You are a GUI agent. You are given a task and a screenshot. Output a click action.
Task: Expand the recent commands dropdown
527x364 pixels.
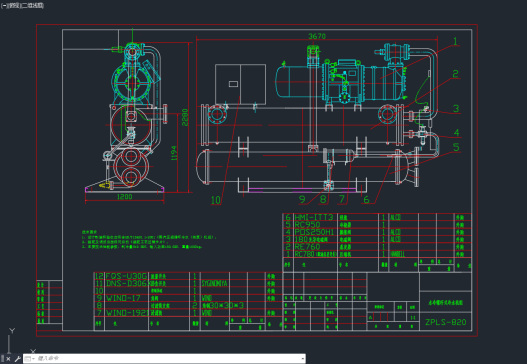coord(29,359)
